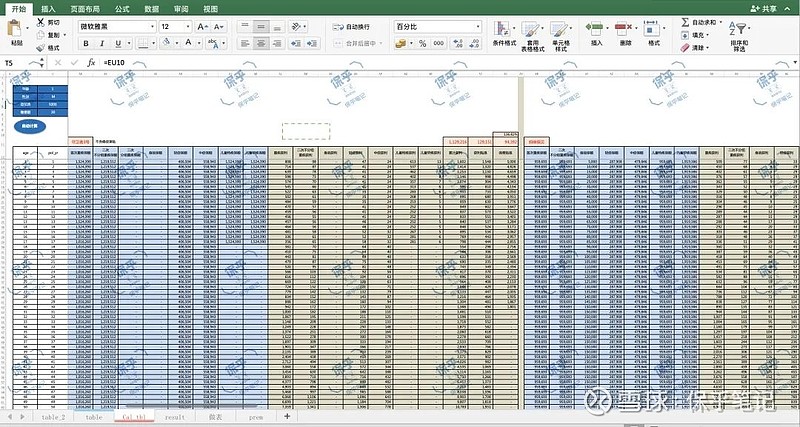
Task: Decrease indent using the outdent icon
Action: 296,43
